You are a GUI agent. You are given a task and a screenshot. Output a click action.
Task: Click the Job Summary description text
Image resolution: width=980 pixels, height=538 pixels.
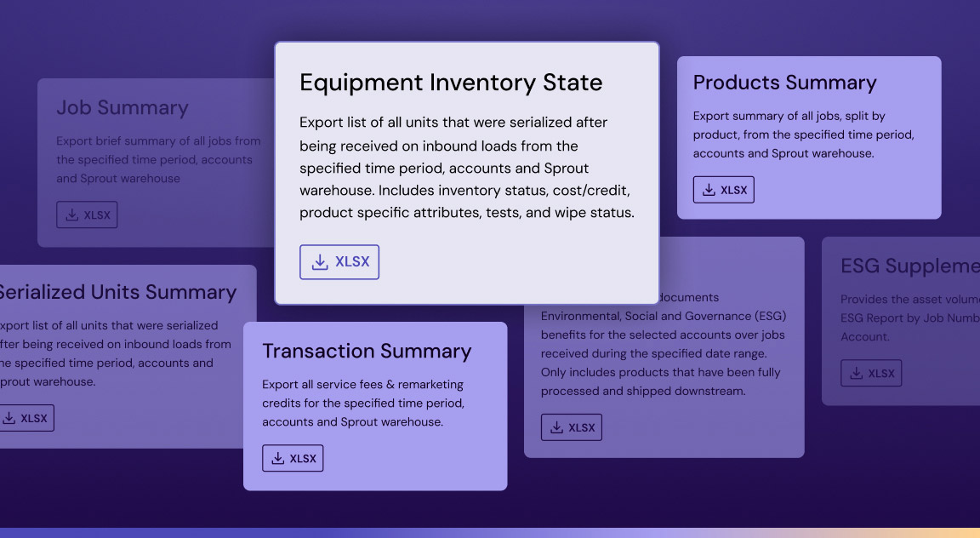click(158, 160)
